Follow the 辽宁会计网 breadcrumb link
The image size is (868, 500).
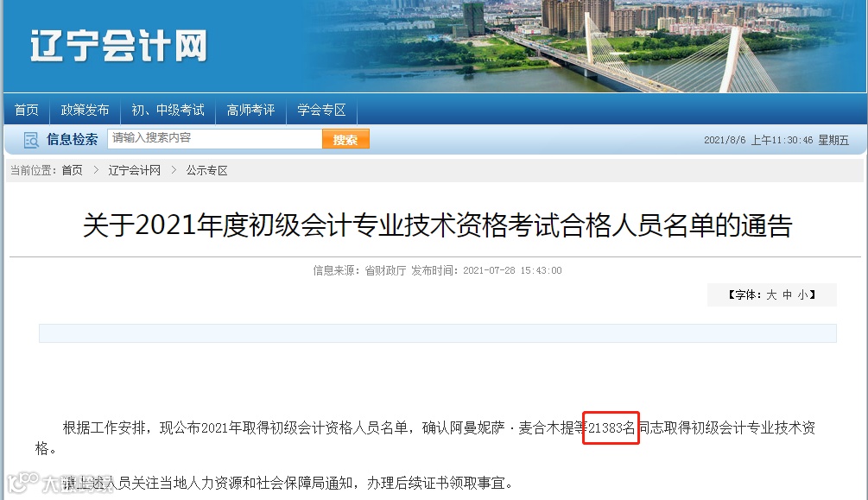(135, 170)
